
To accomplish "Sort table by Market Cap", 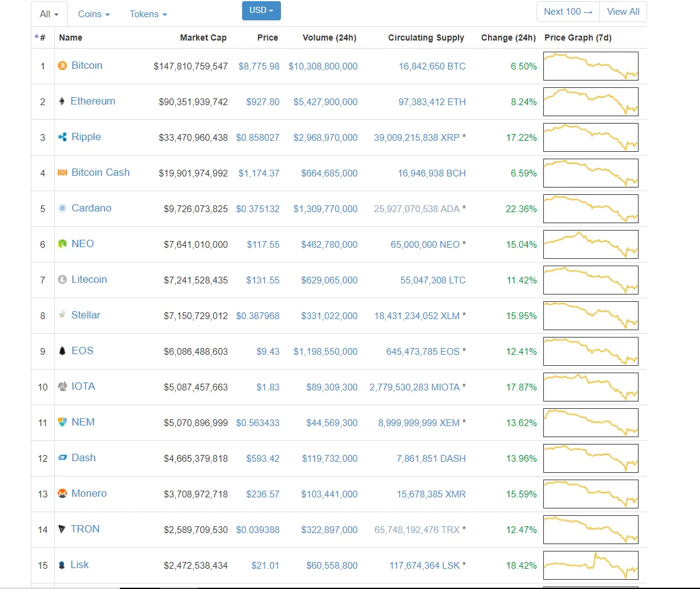I will (203, 38).
